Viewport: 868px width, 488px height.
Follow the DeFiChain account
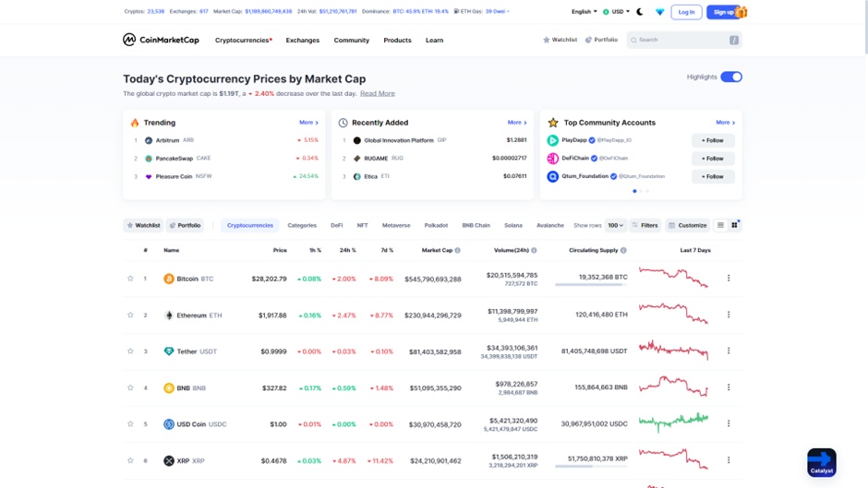coord(713,159)
